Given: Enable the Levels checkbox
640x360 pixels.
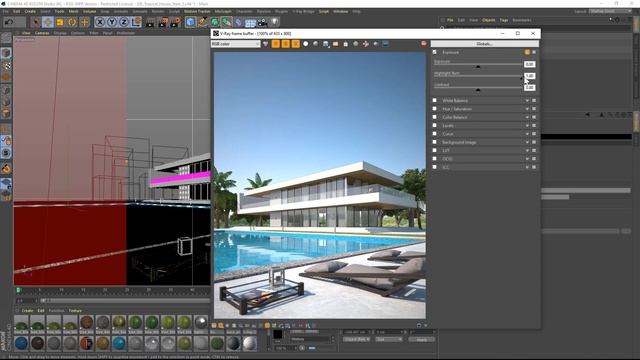Looking at the screenshot, I should [x=435, y=126].
